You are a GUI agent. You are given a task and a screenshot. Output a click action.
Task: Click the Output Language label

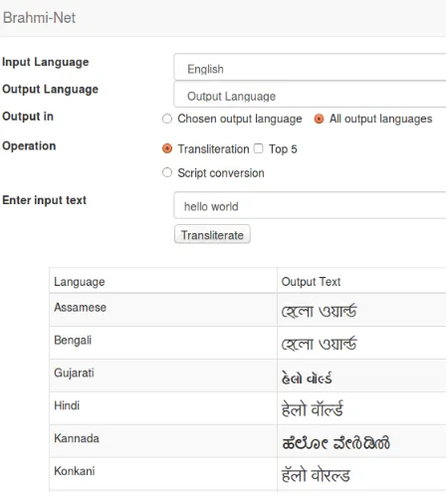pyautogui.click(x=50, y=90)
